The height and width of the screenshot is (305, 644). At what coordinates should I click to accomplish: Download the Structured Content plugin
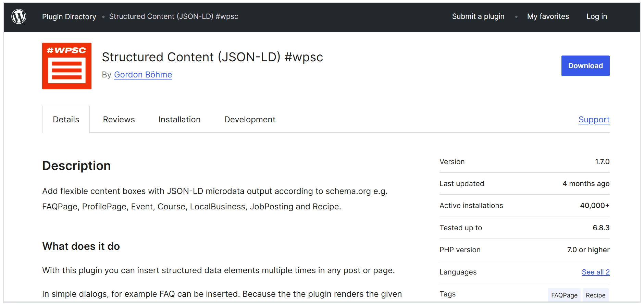click(x=585, y=66)
